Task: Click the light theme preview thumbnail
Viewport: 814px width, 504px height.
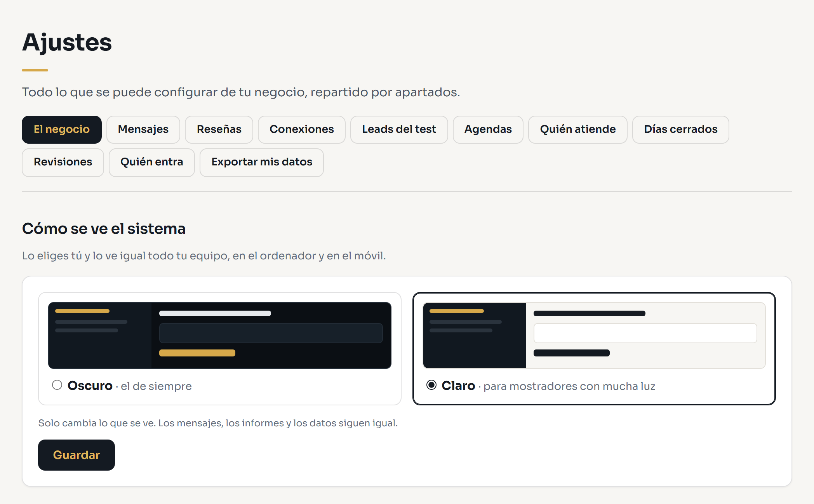Action: coord(594,335)
